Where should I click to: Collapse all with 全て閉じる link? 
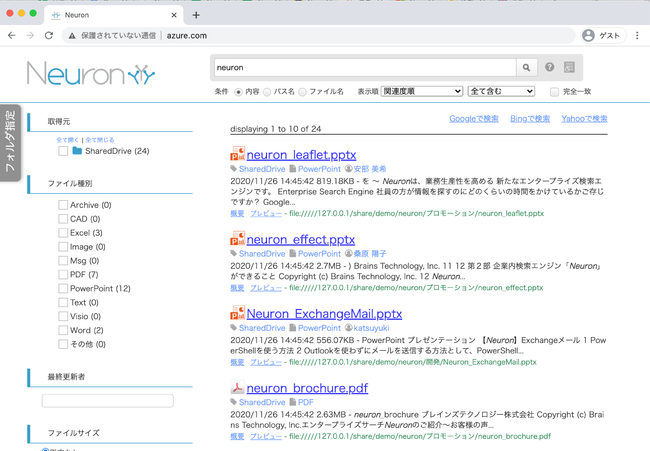click(x=100, y=140)
